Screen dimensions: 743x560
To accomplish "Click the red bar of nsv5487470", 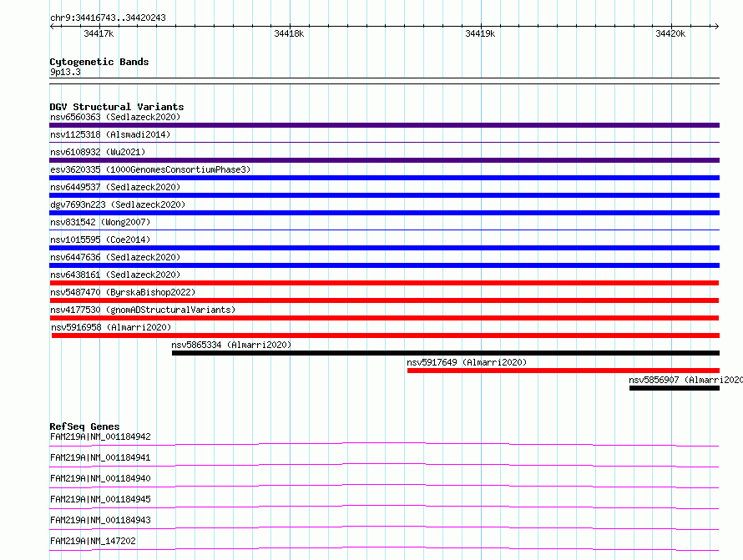I will point(384,300).
